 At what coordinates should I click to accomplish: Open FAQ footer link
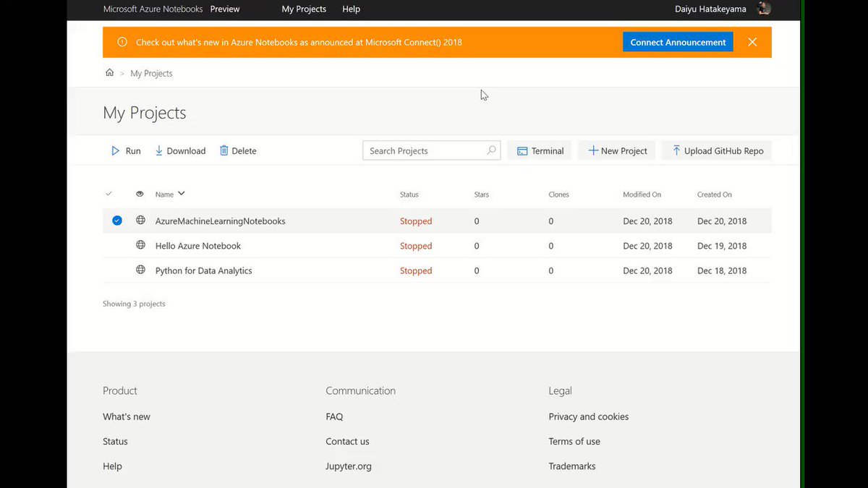pos(334,416)
